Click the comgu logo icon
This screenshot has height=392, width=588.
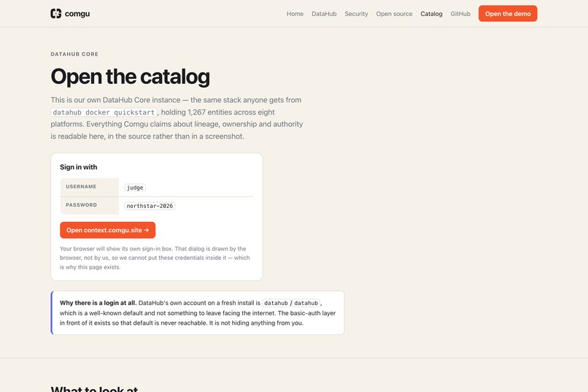56,13
